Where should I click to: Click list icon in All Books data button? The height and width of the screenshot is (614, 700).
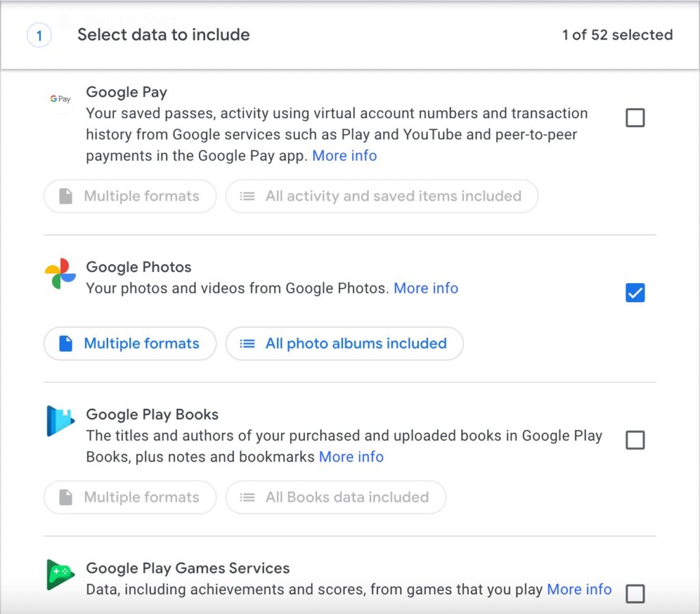click(x=247, y=497)
